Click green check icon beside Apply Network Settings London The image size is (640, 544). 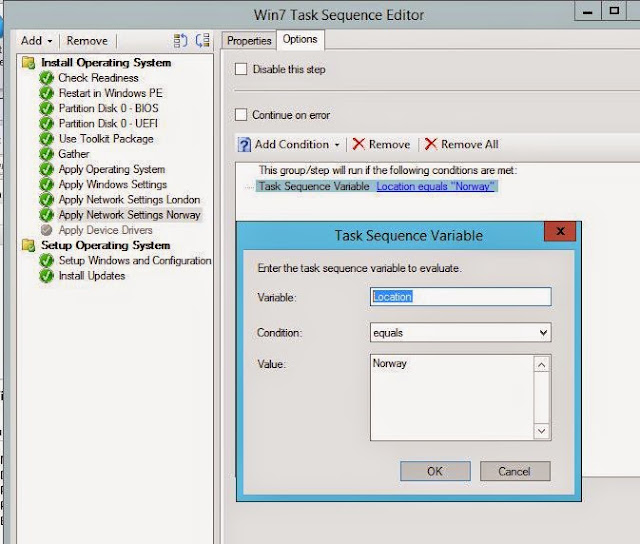pyautogui.click(x=47, y=200)
